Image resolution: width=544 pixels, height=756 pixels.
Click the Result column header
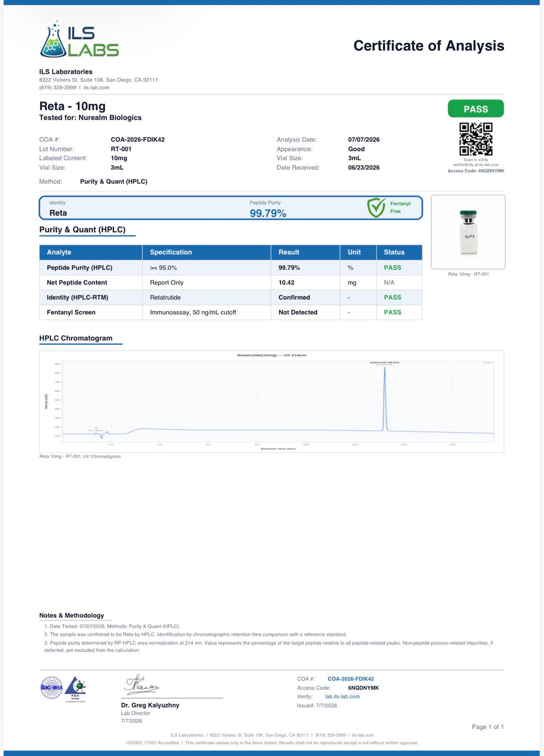coord(305,252)
